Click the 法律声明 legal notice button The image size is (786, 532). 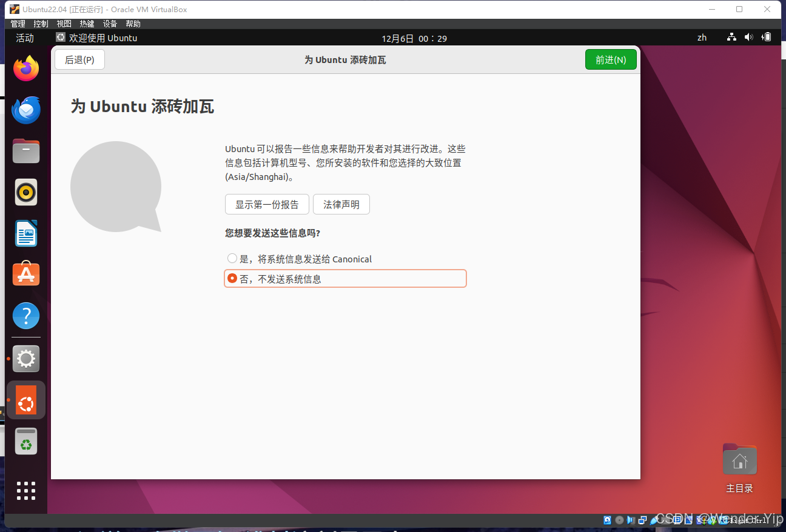(x=341, y=204)
